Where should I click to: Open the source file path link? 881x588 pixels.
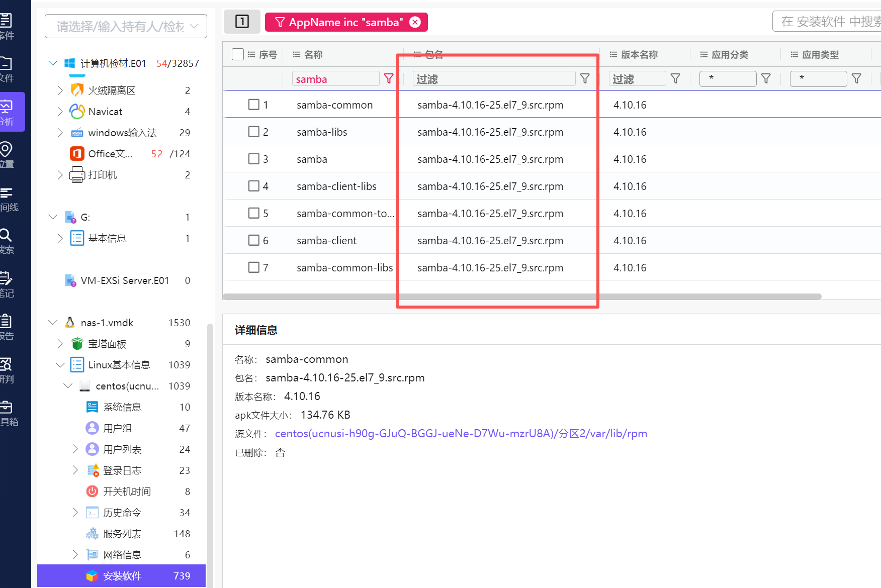click(461, 433)
